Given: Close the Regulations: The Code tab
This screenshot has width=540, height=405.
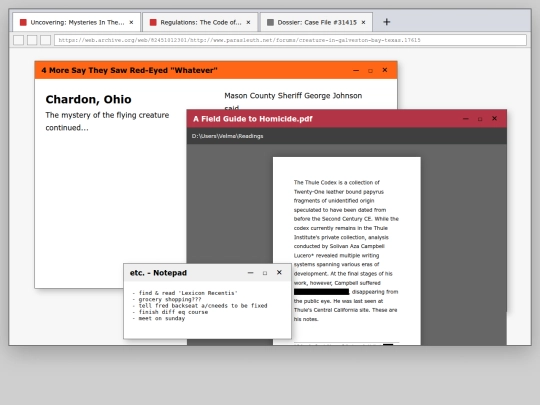Looking at the screenshot, I should point(248,22).
